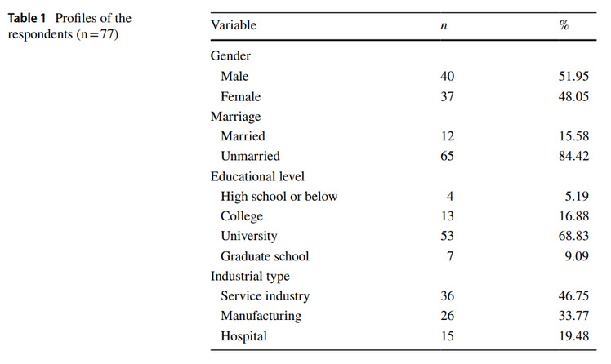This screenshot has width=611, height=364.
Task: Click the "College" row label
Action: (241, 216)
